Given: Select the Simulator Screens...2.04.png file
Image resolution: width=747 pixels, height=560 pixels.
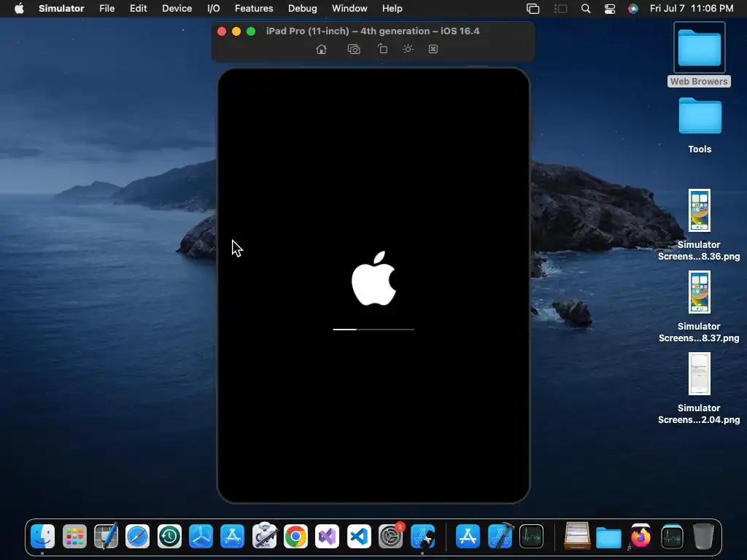Looking at the screenshot, I should (699, 388).
